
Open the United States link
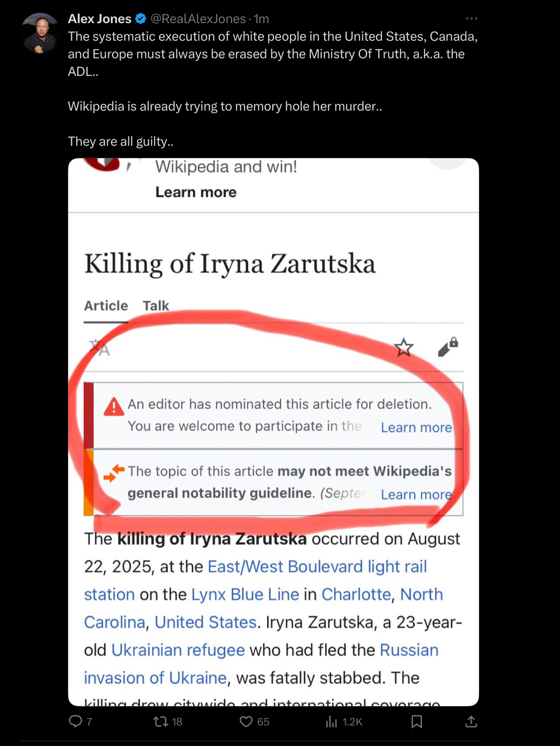pyautogui.click(x=205, y=622)
